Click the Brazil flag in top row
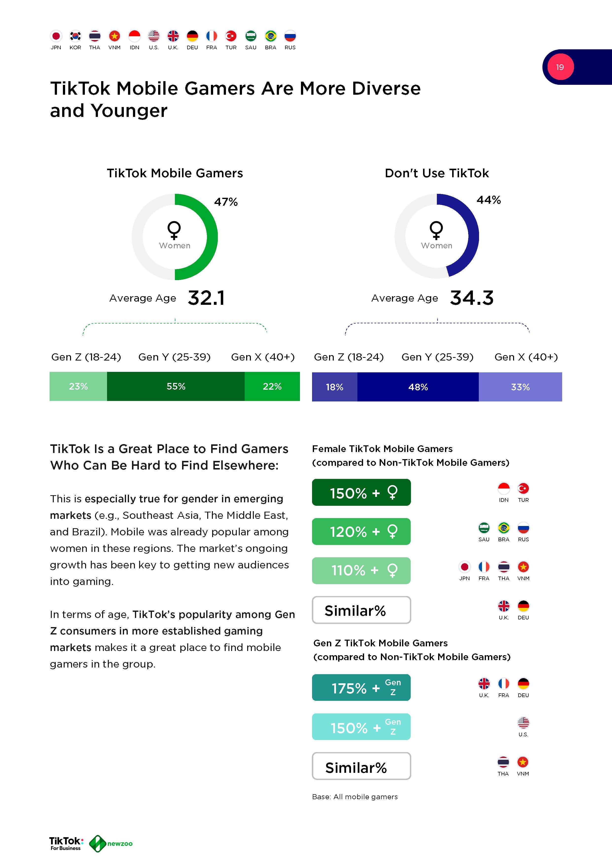Viewport: 612px width, 868px height. (270, 36)
